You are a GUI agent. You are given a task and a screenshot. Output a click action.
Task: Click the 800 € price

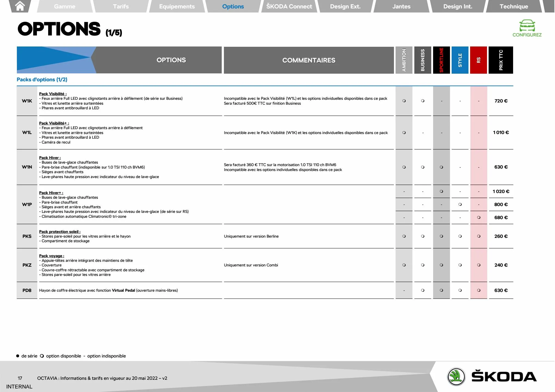point(501,204)
